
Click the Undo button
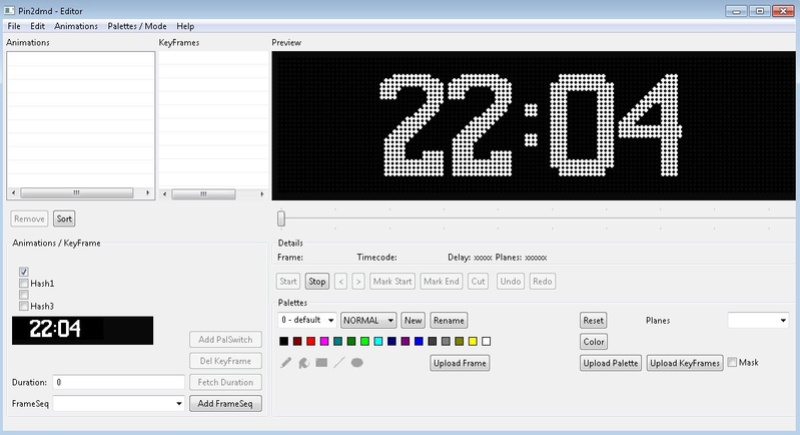pyautogui.click(x=510, y=282)
